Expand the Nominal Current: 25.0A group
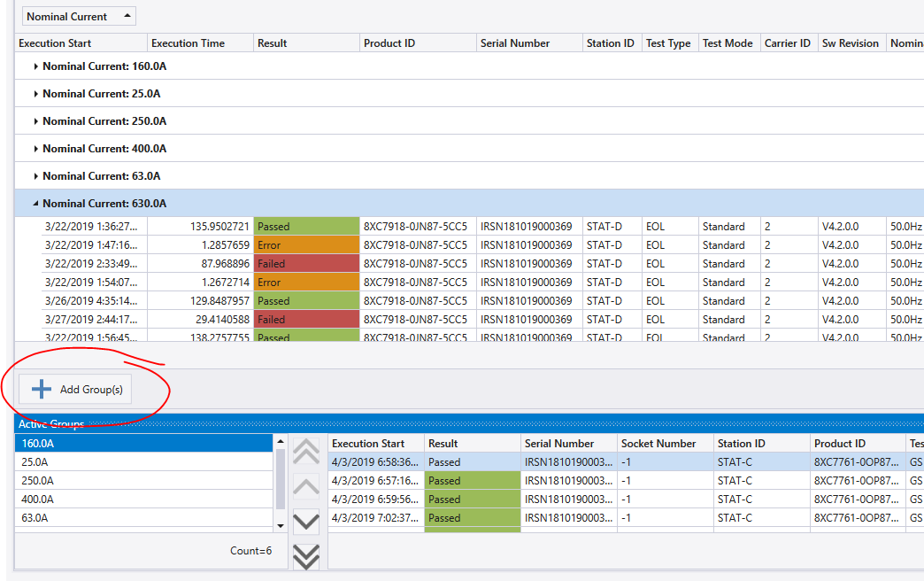924x581 pixels. [36, 94]
